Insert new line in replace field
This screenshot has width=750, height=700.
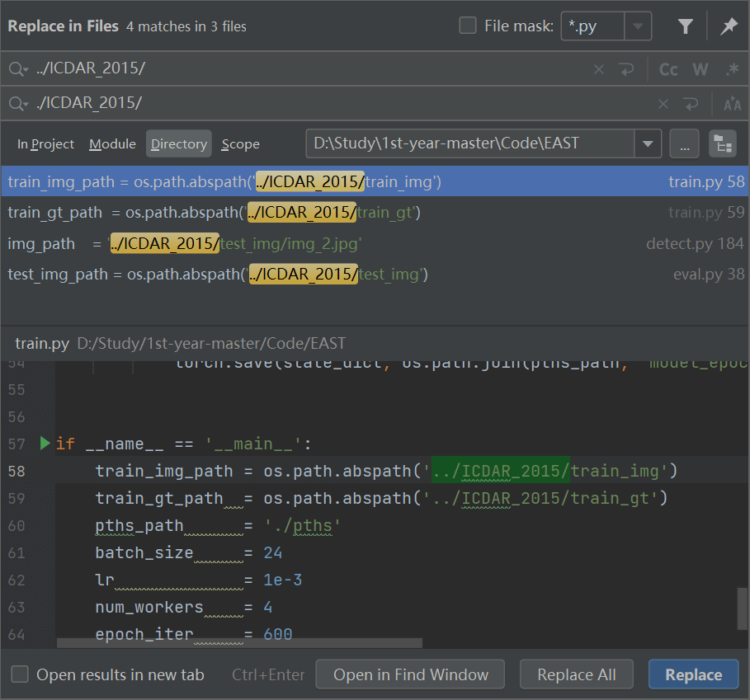(x=691, y=104)
